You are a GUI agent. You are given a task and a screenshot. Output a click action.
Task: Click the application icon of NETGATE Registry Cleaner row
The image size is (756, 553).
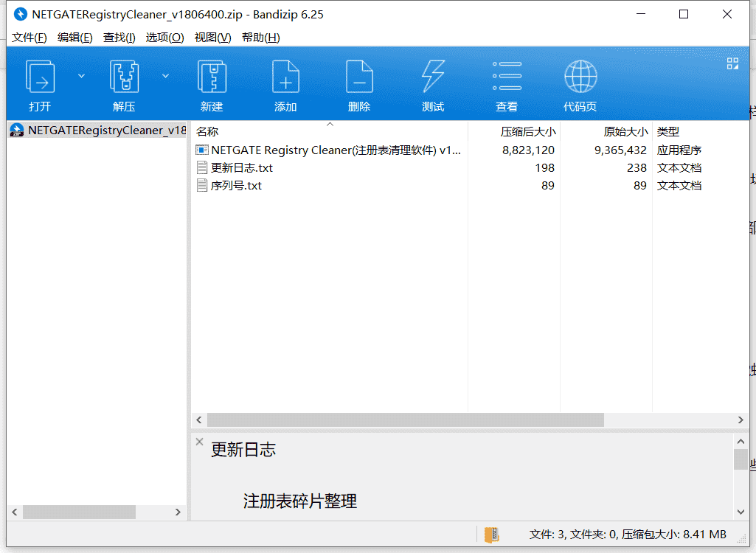point(202,150)
